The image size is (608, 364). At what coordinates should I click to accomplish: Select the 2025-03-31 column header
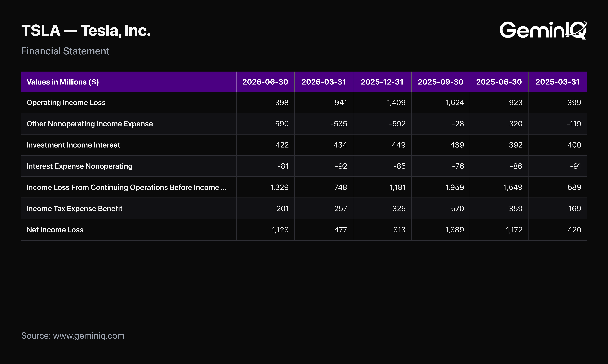point(557,82)
